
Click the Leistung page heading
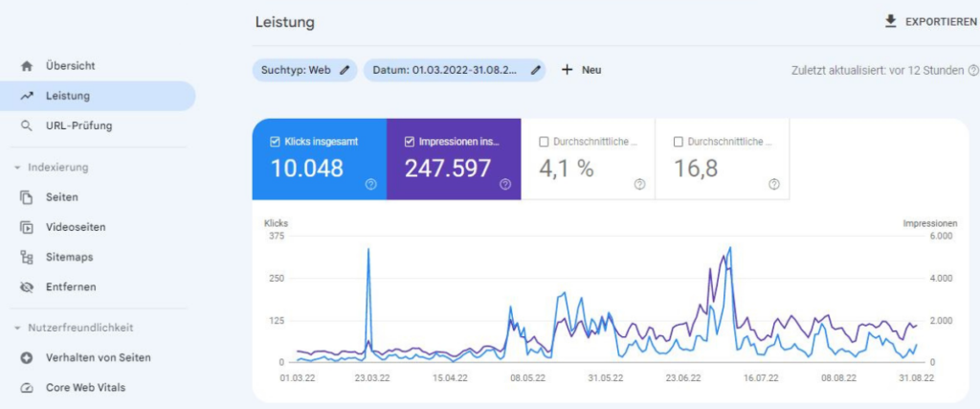pyautogui.click(x=285, y=23)
